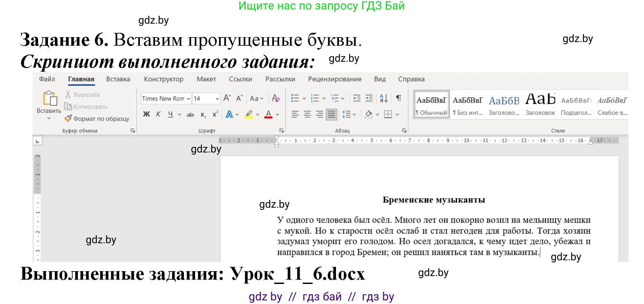Apply strikethrough formatting
Viewport: 644px width, 304px height.
click(x=190, y=114)
